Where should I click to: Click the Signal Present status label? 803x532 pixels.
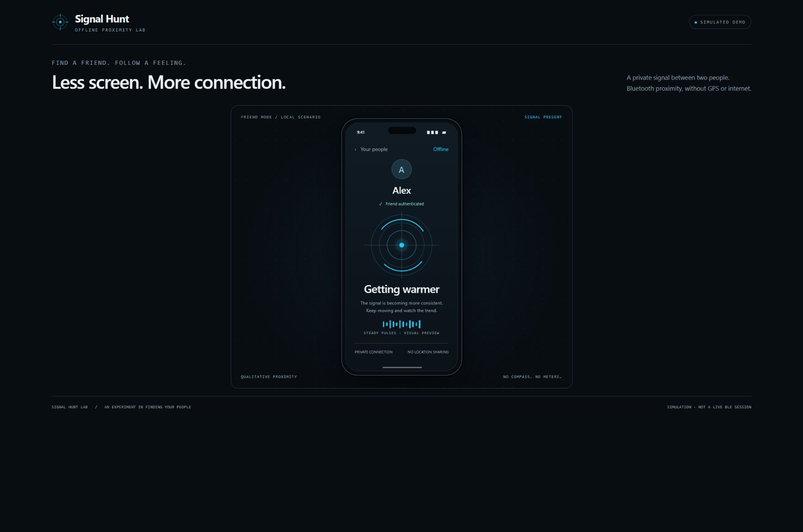pos(543,117)
